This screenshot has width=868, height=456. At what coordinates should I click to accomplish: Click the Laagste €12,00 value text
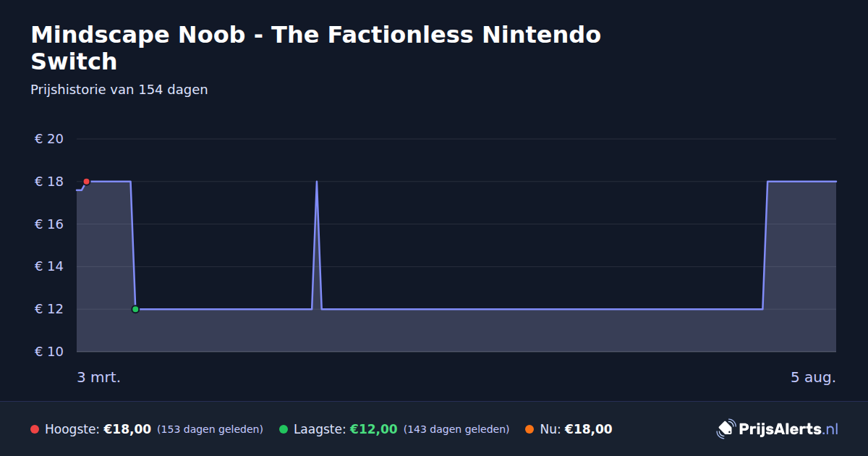pos(374,429)
